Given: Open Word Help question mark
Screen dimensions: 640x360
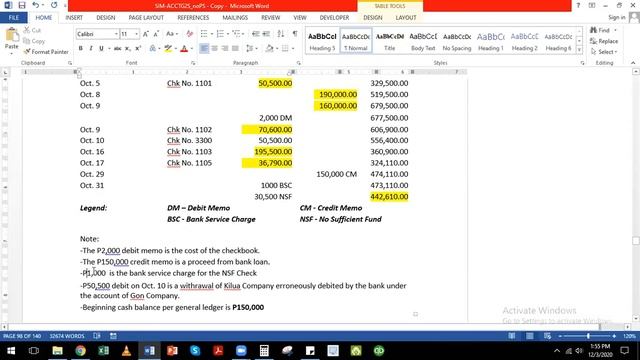Looking at the screenshot, I should click(578, 5).
